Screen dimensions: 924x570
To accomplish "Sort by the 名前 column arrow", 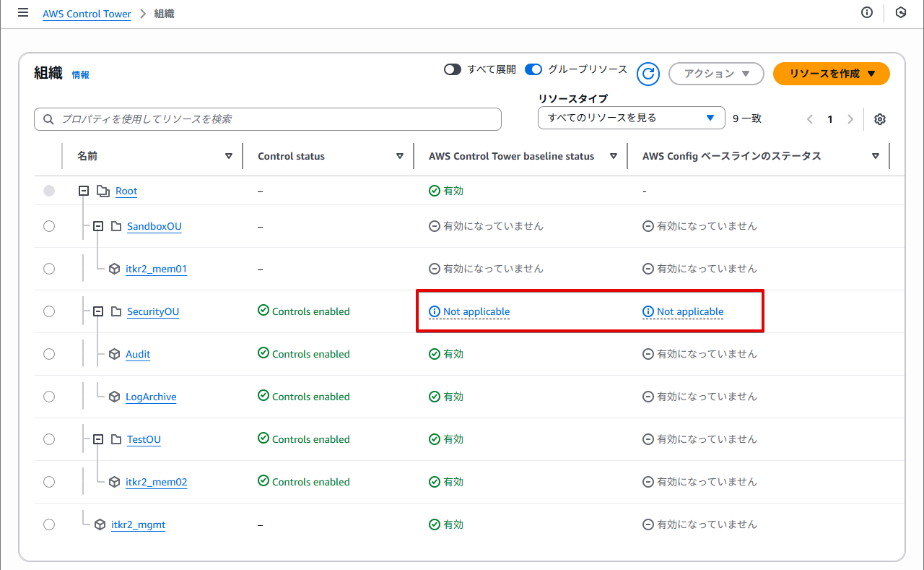I will click(x=229, y=156).
